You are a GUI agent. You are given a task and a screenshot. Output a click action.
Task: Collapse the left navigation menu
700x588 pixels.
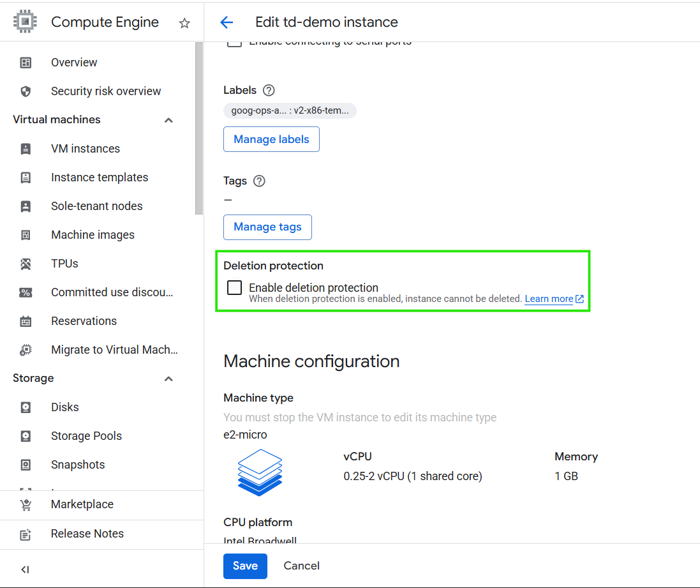[25, 569]
